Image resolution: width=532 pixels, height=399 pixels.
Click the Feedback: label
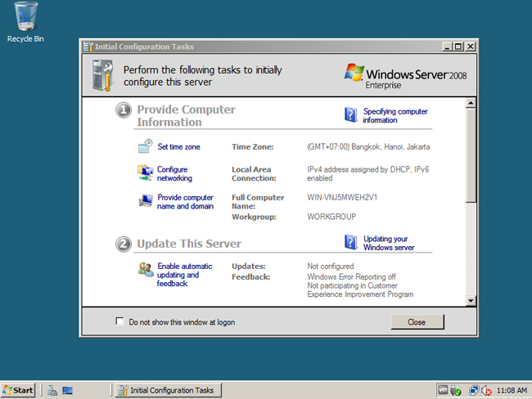[251, 277]
